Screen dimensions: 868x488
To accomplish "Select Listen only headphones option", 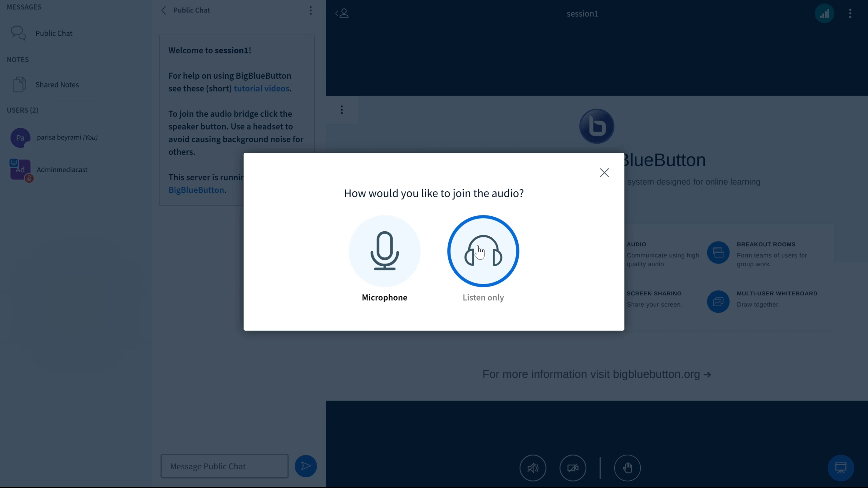I will pyautogui.click(x=483, y=251).
